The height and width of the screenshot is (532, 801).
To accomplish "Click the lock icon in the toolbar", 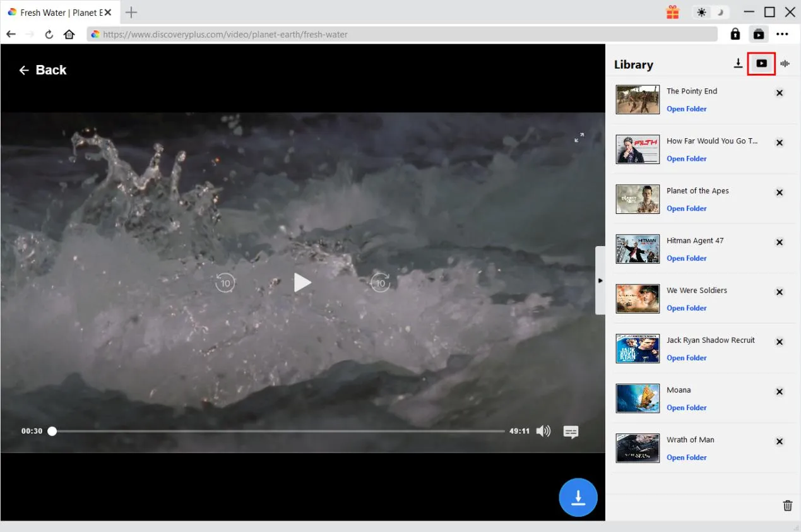I will [x=735, y=34].
